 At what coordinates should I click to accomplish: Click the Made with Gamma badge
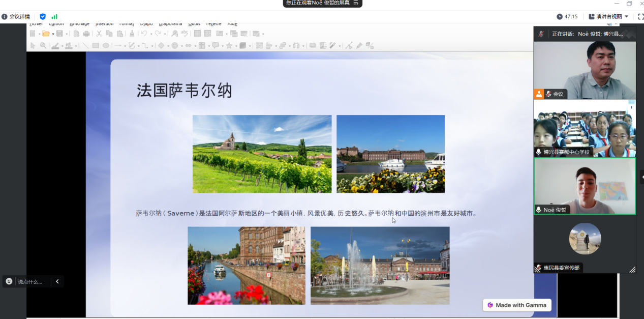[517, 305]
